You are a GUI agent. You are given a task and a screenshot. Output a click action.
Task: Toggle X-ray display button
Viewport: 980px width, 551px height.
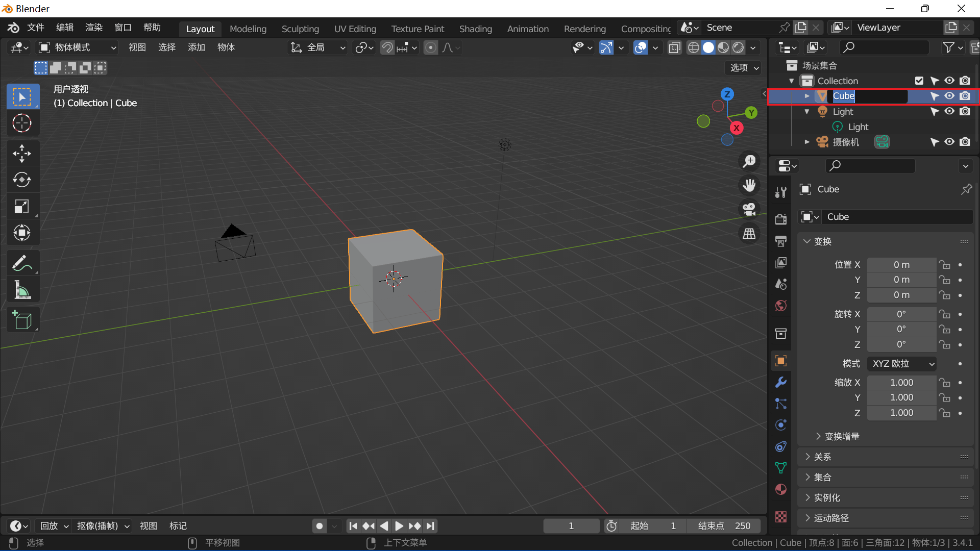(x=674, y=47)
